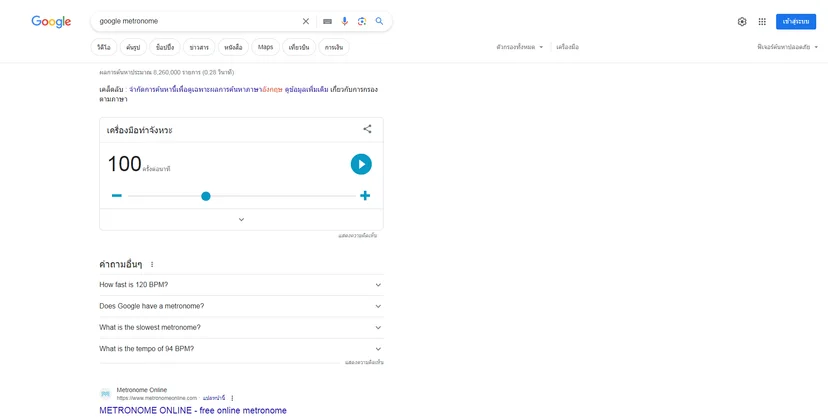The width and height of the screenshot is (828, 419).
Task: Select the เที่ยวบิน flights filter tab
Action: pyautogui.click(x=299, y=47)
